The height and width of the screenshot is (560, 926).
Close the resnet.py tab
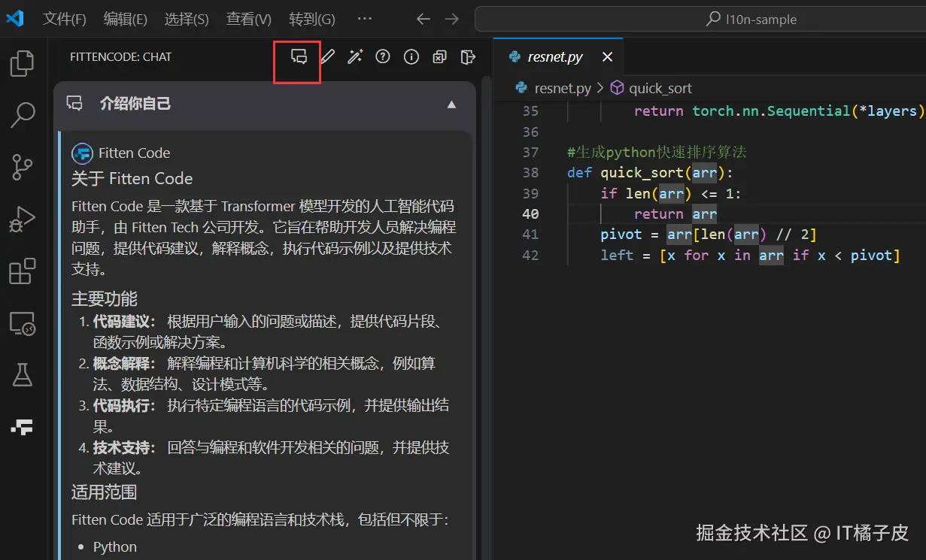607,57
